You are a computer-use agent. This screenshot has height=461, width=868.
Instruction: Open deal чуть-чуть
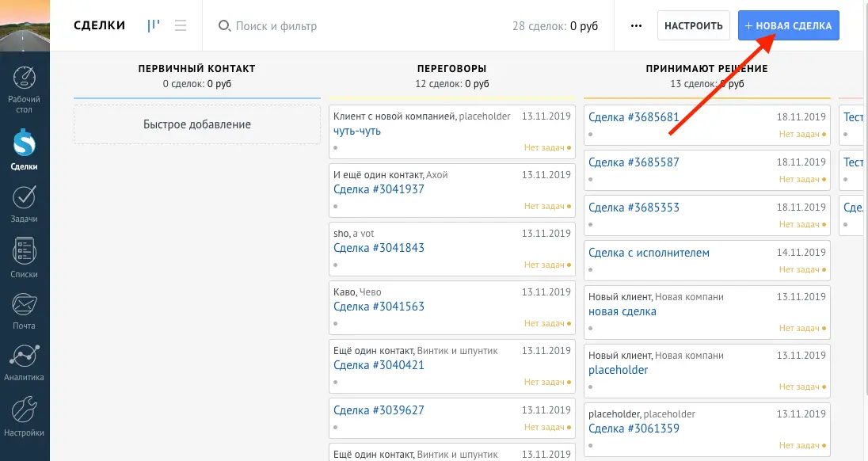pyautogui.click(x=357, y=131)
